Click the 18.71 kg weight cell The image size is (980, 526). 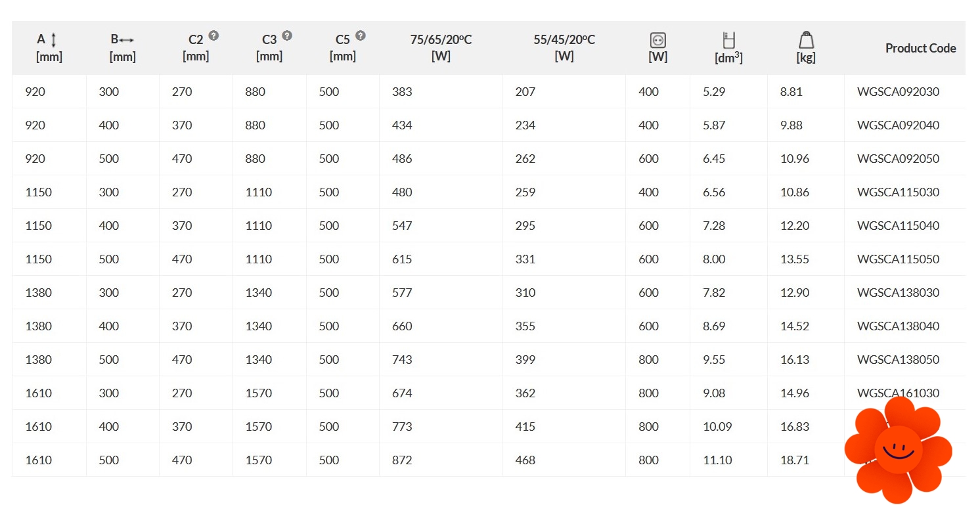[x=794, y=460]
